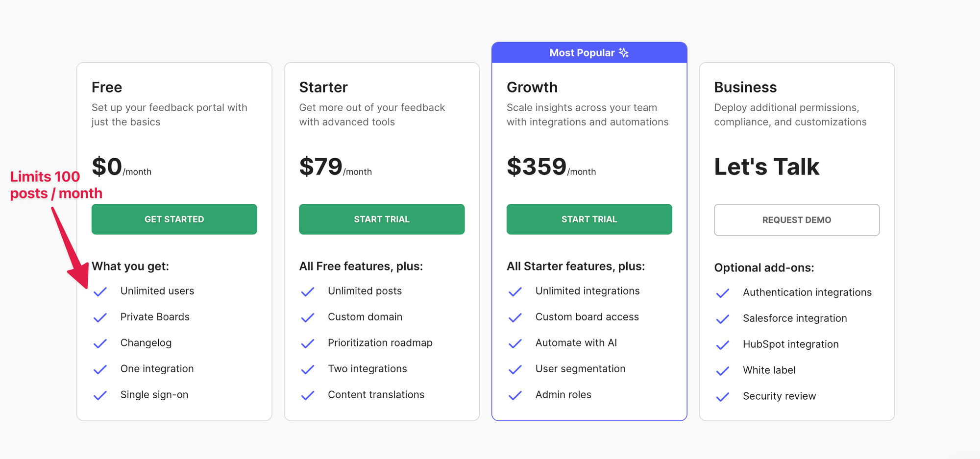Select the Growth plan heading
This screenshot has height=459, width=980.
click(532, 87)
